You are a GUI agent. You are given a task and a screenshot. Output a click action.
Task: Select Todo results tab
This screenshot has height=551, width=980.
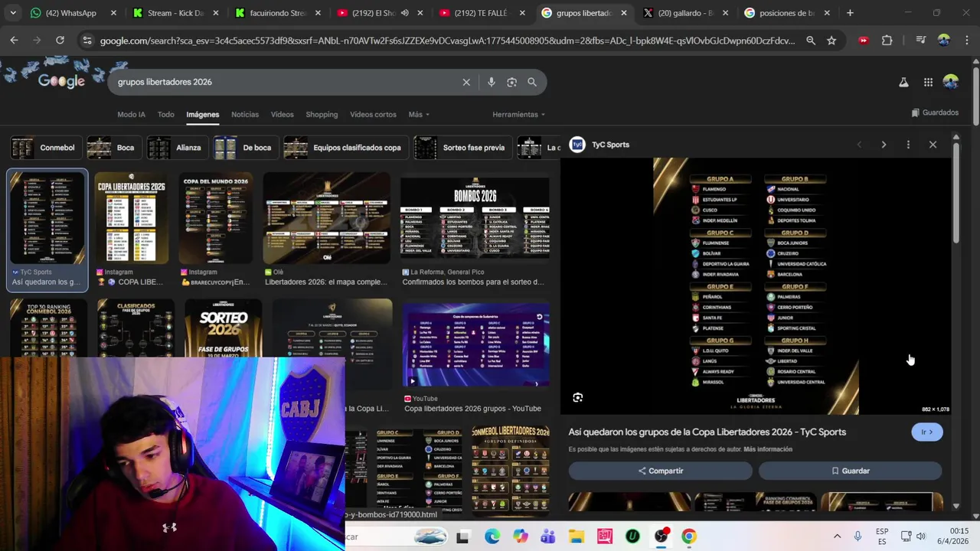[x=166, y=114]
